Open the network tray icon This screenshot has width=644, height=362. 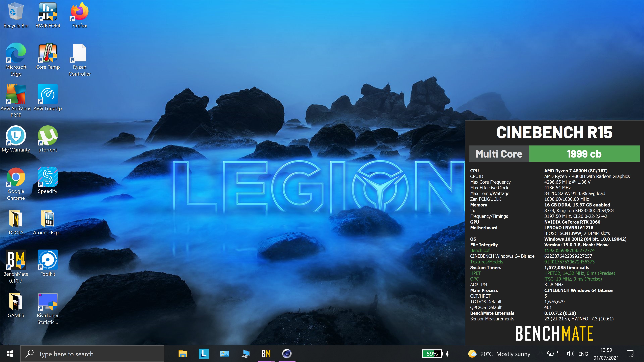[x=560, y=354]
